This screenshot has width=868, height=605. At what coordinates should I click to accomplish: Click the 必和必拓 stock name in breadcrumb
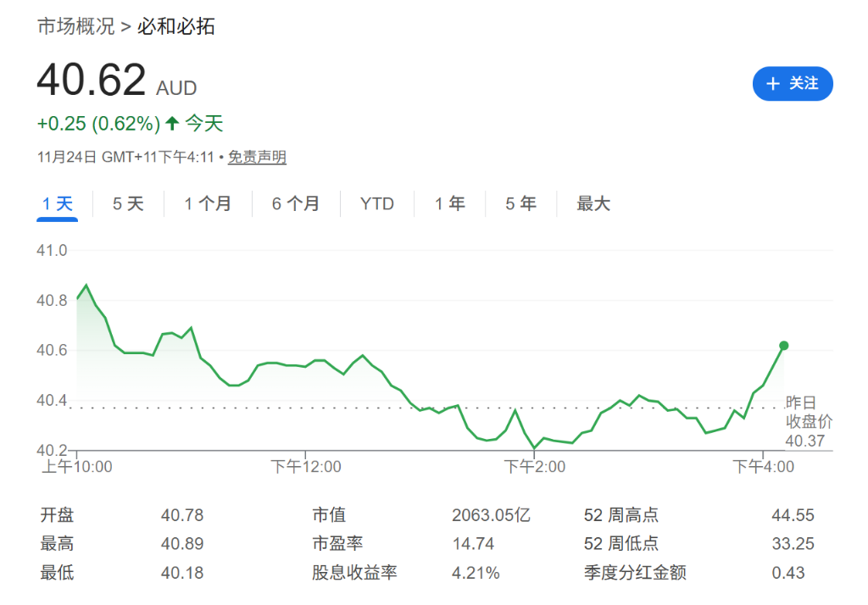176,26
